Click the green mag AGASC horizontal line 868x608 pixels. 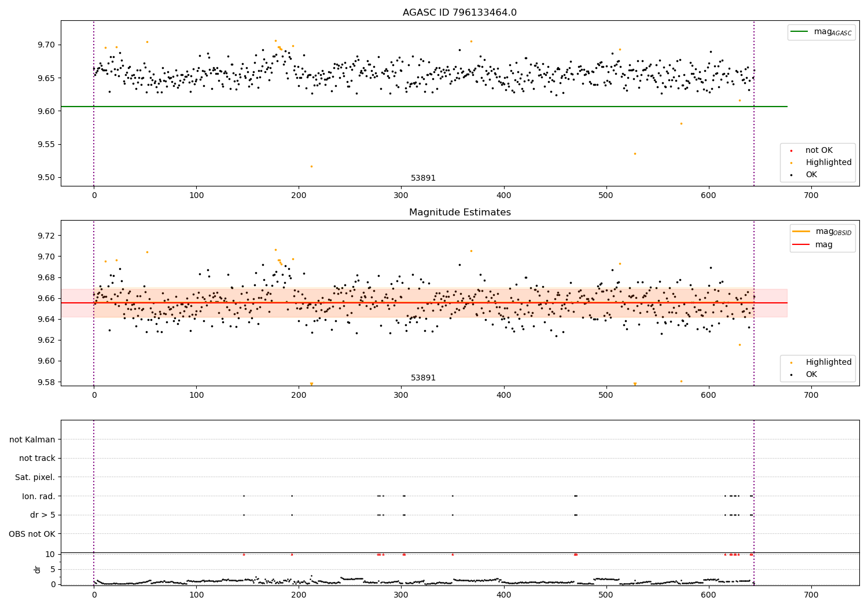pyautogui.click(x=424, y=107)
